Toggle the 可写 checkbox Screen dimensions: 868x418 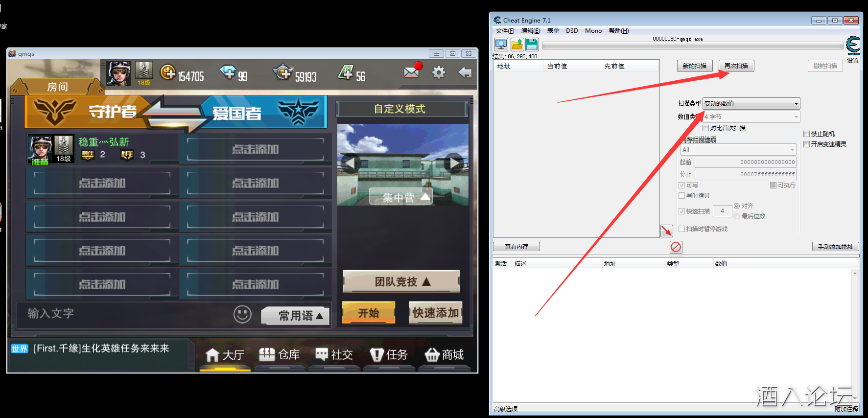tap(681, 186)
